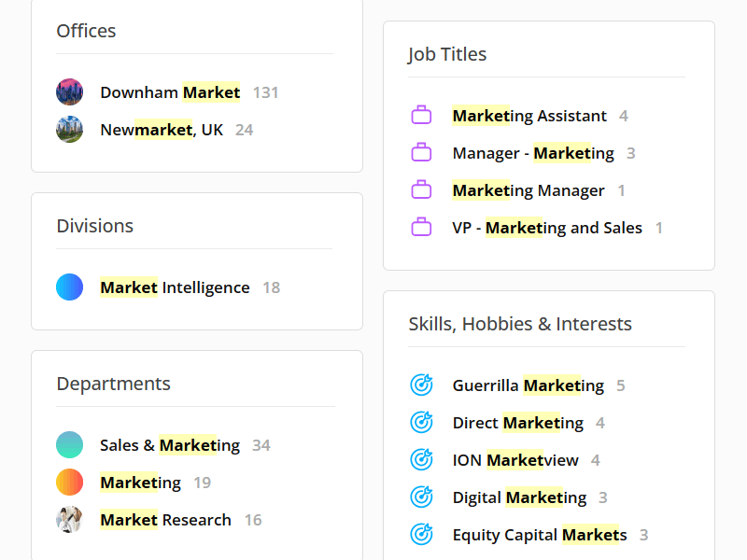
Task: Click the briefcase icon beside Manager - Marketing
Action: [421, 152]
